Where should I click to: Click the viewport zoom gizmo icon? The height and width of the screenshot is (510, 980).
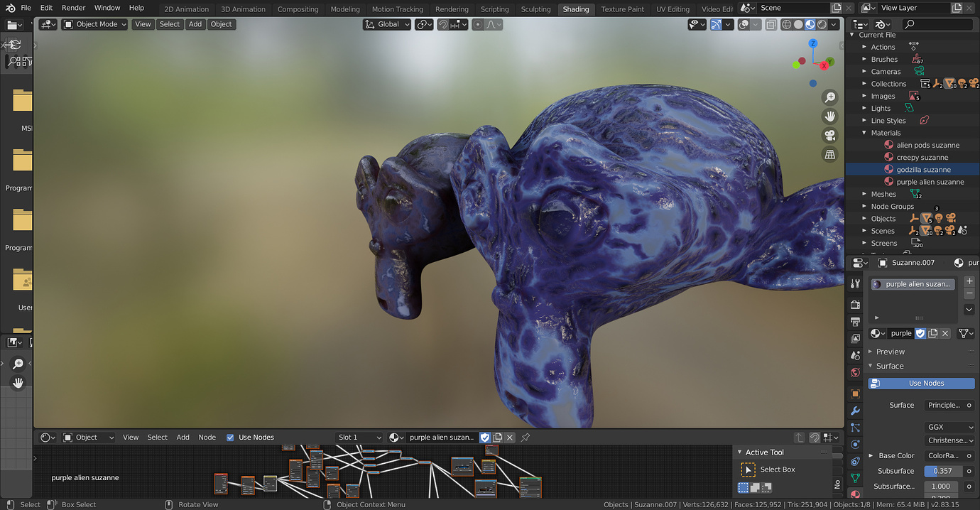(830, 97)
